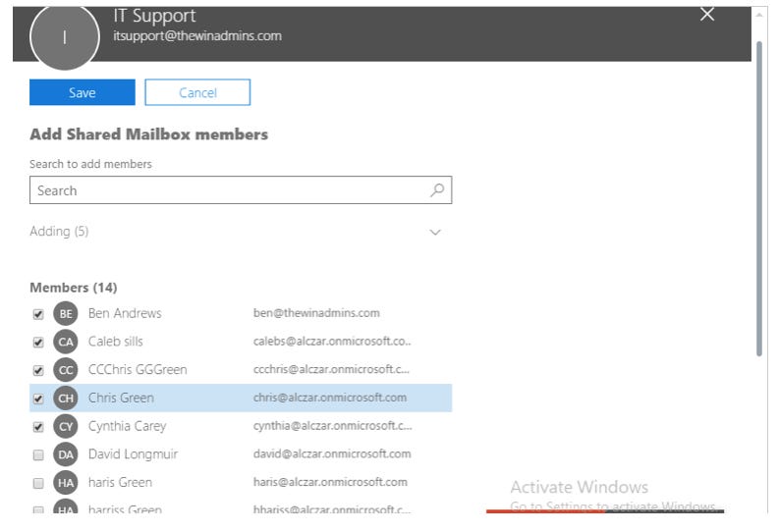Select the name Ben Andrews
Viewport: 779px width, 532px height.
click(125, 313)
